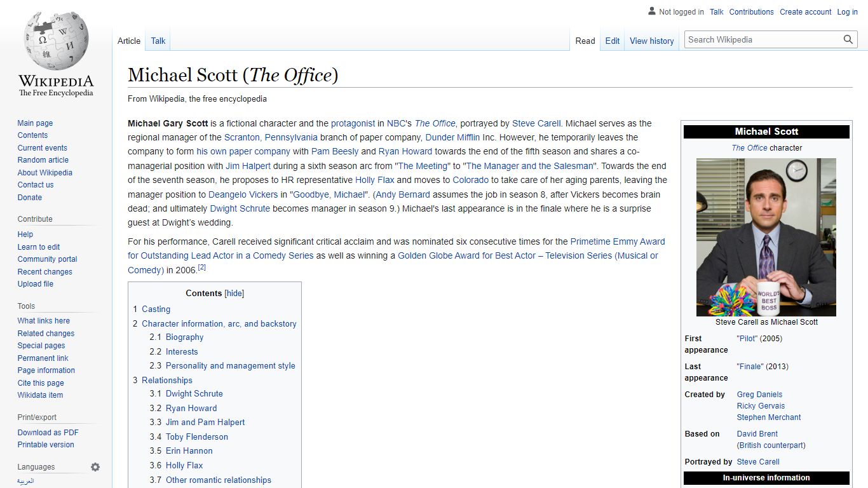Open What links here
The height and width of the screenshot is (488, 868).
(44, 321)
